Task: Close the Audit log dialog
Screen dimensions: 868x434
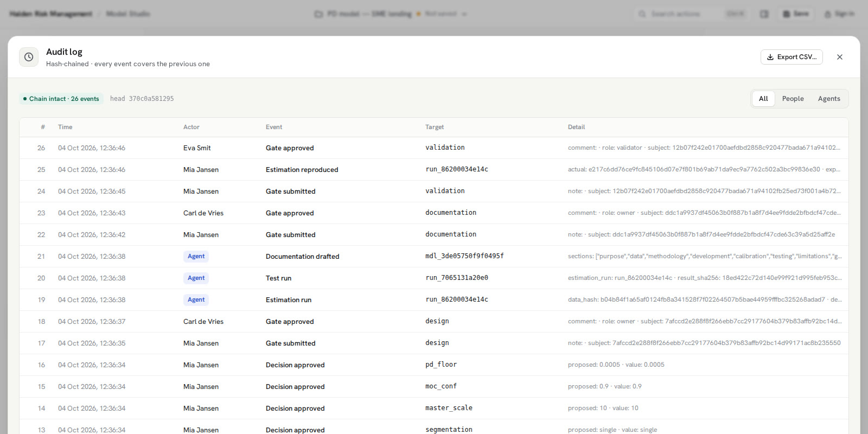Action: 840,57
